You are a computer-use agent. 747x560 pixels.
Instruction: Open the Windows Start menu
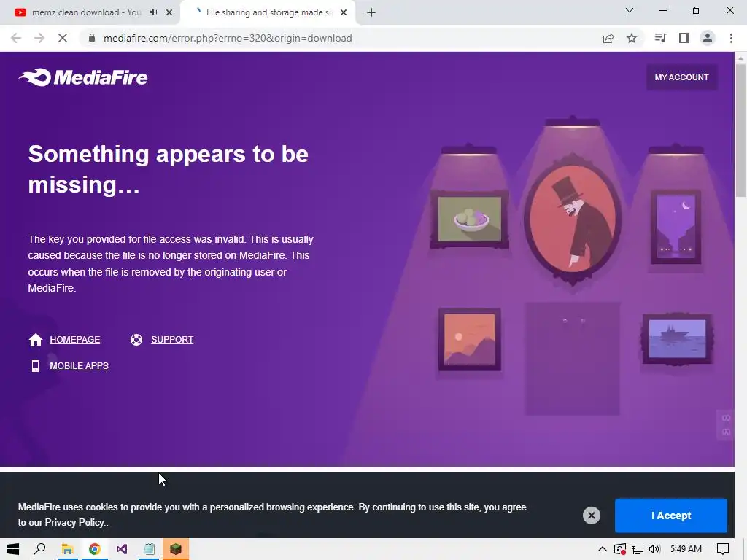coord(13,549)
